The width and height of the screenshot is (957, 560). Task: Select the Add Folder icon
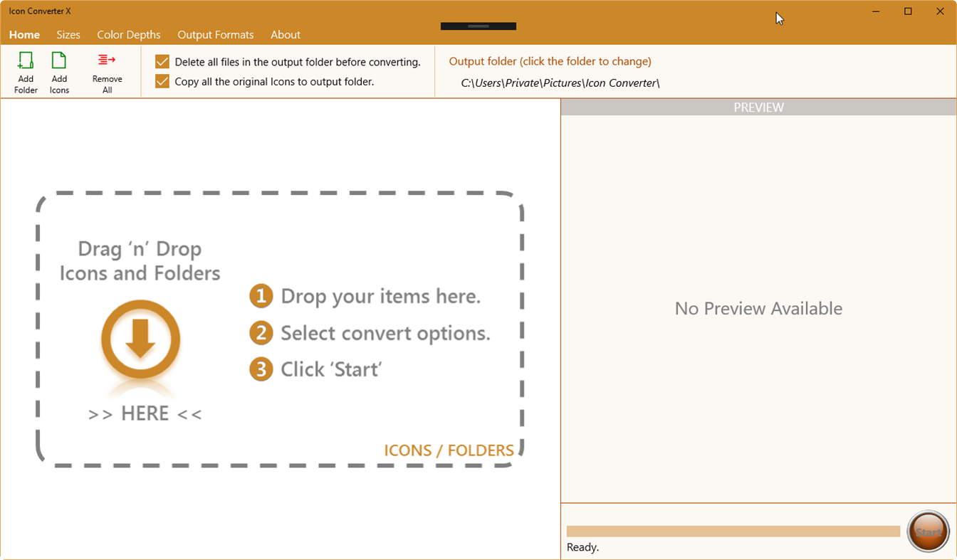26,71
